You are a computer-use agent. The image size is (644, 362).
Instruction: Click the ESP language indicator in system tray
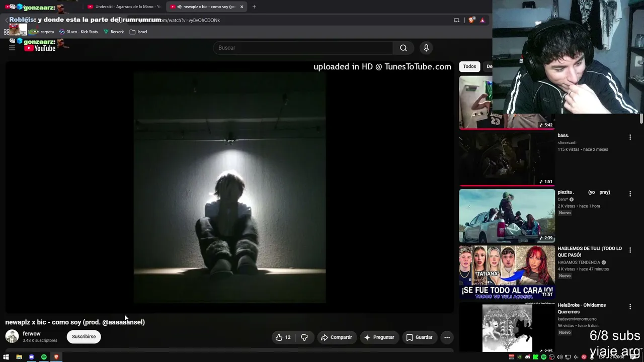point(602,357)
